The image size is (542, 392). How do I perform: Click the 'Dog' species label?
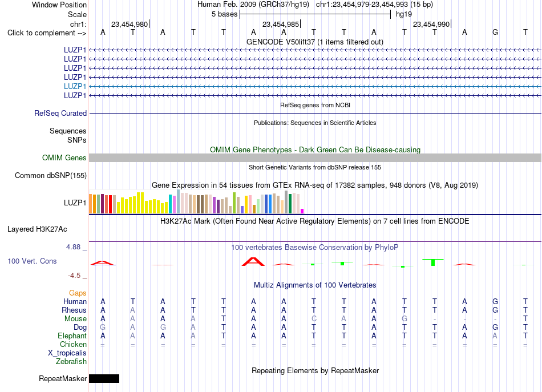point(80,328)
